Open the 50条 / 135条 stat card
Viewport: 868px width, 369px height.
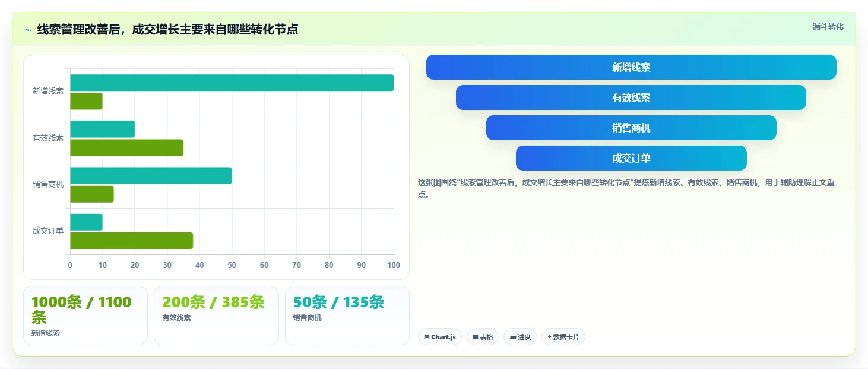pos(347,316)
